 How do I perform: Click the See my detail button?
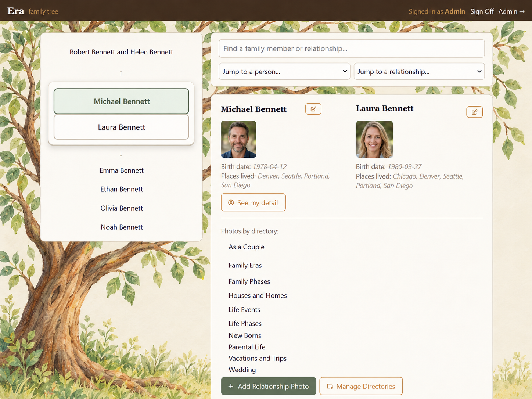point(253,202)
